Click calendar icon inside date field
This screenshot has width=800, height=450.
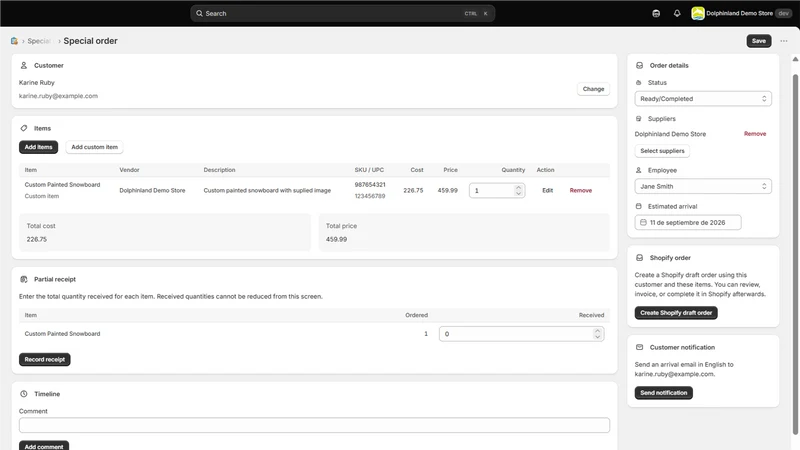pyautogui.click(x=643, y=222)
